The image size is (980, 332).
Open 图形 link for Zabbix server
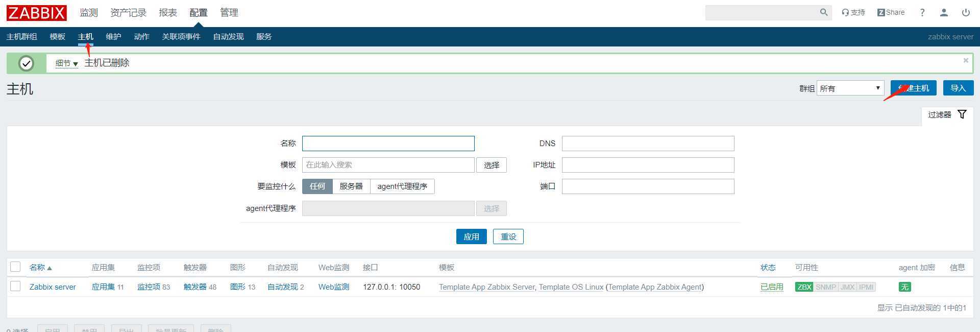point(238,287)
